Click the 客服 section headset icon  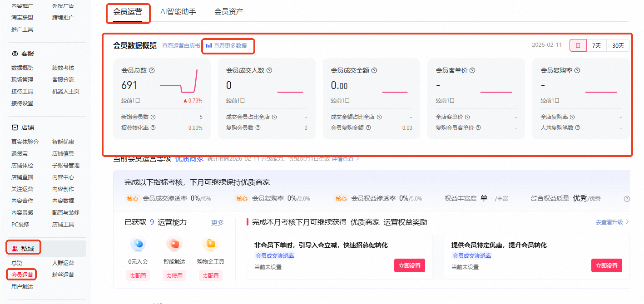[x=15, y=54]
